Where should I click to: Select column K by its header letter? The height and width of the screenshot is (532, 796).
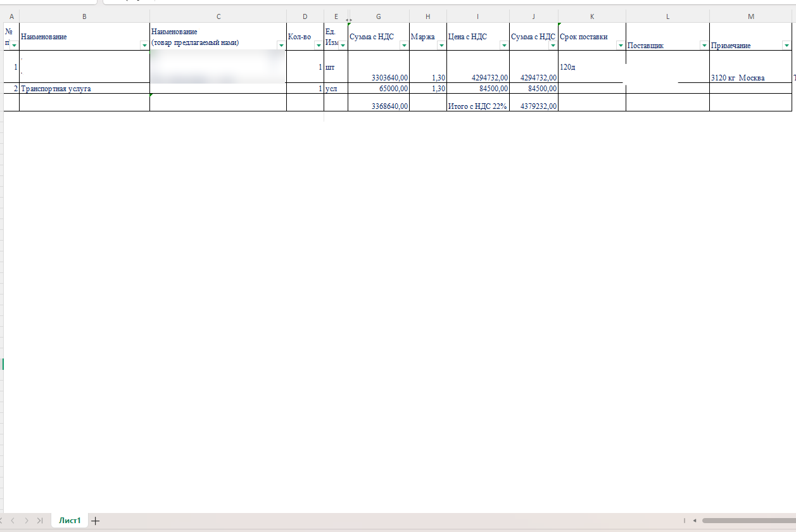pyautogui.click(x=592, y=16)
